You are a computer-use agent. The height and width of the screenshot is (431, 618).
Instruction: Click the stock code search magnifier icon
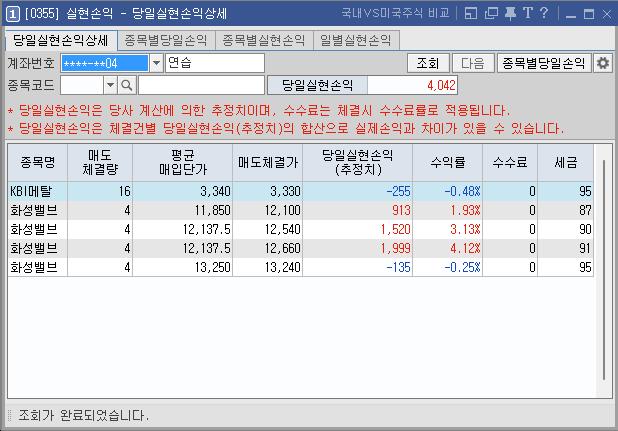[127, 85]
